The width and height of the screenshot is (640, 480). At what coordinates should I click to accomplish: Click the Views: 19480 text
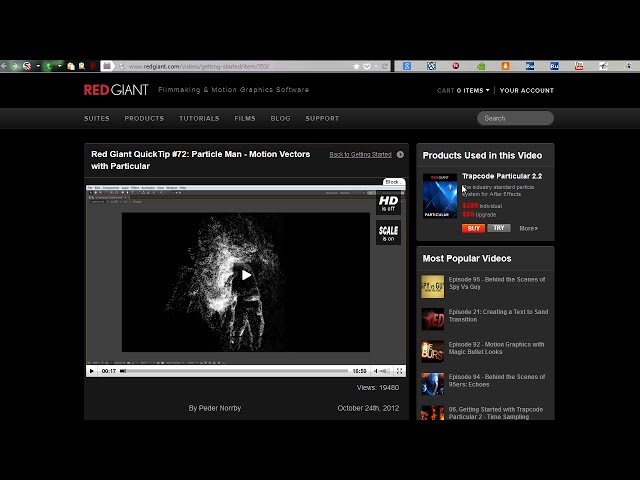tap(378, 388)
